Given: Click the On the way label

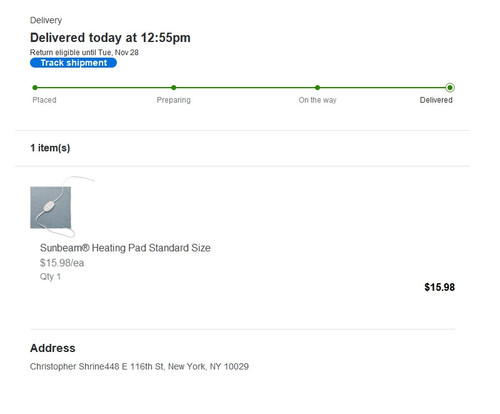Looking at the screenshot, I should (317, 100).
